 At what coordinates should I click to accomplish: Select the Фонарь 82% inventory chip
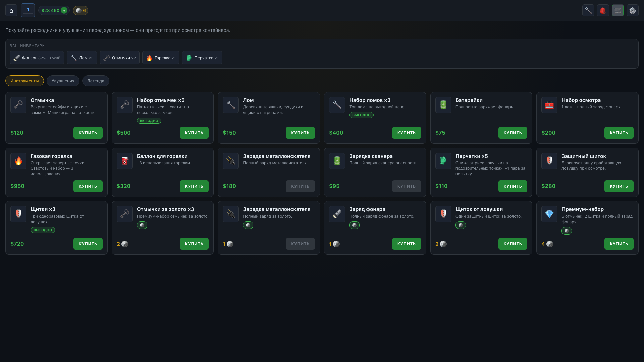click(37, 58)
